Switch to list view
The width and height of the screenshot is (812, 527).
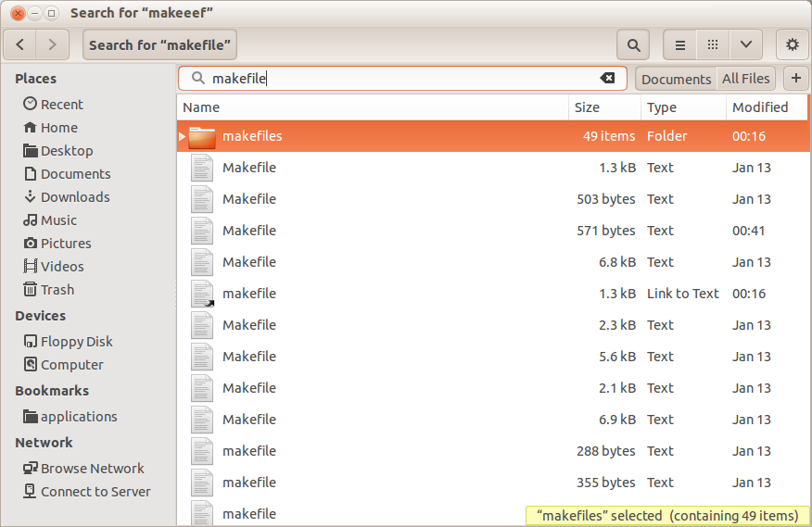point(679,44)
